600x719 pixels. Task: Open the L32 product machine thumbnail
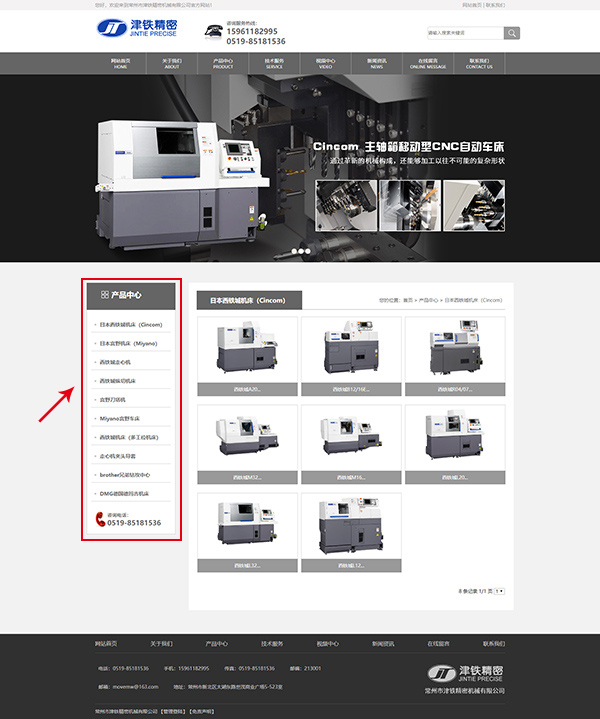[x=247, y=526]
